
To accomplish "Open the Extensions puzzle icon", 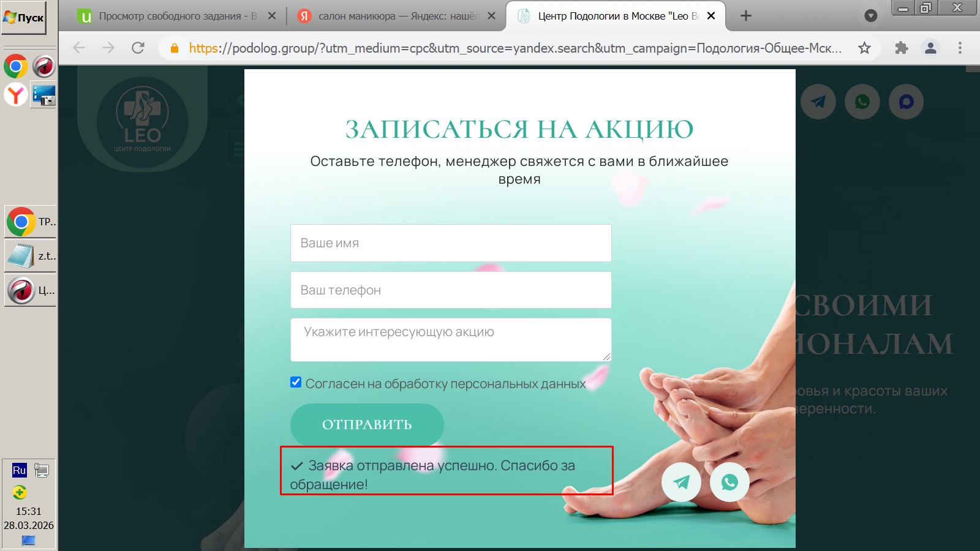I will point(901,48).
